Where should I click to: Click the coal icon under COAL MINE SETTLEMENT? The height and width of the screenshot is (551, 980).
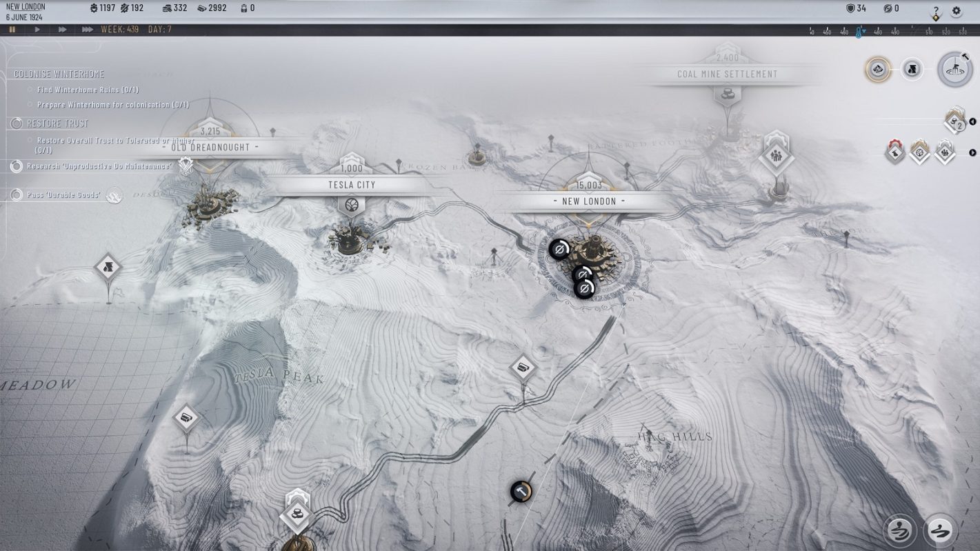[x=727, y=93]
